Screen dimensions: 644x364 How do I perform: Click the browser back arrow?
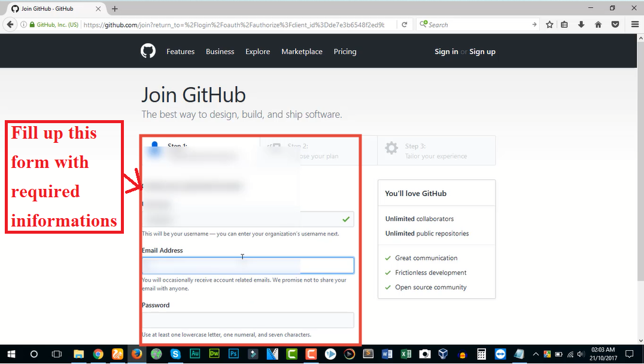pos(10,25)
